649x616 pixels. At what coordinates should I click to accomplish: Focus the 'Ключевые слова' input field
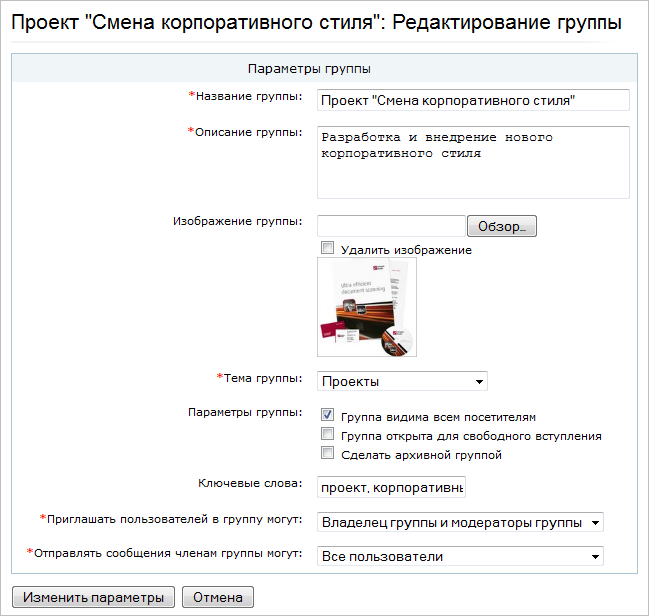point(391,487)
